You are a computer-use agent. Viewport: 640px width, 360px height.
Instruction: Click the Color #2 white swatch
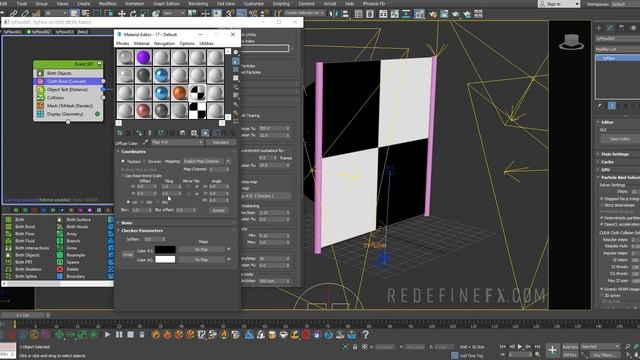click(x=165, y=260)
